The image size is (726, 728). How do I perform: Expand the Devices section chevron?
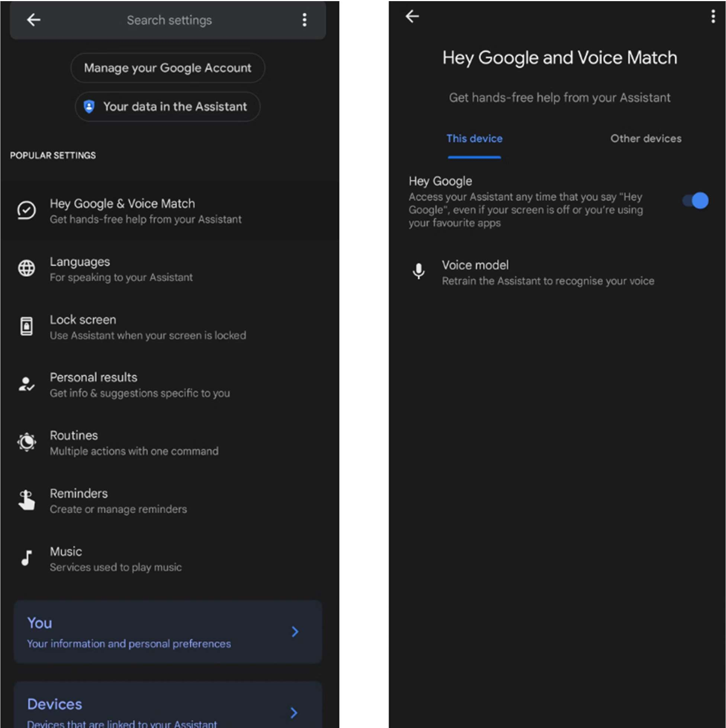coord(294,712)
